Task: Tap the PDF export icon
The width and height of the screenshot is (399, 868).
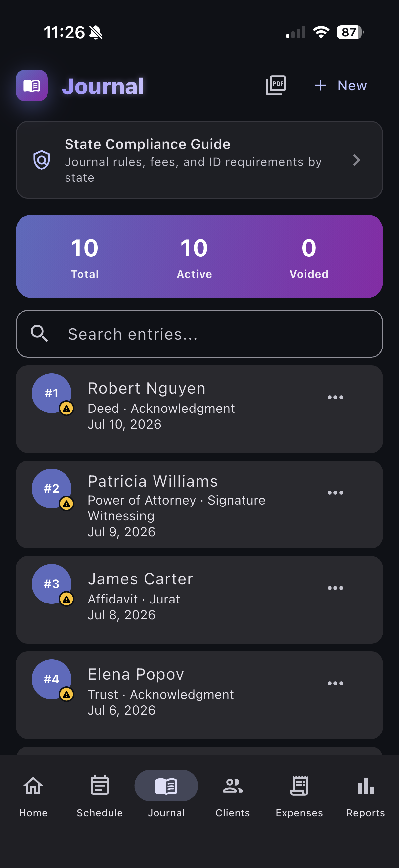Action: coord(275,85)
